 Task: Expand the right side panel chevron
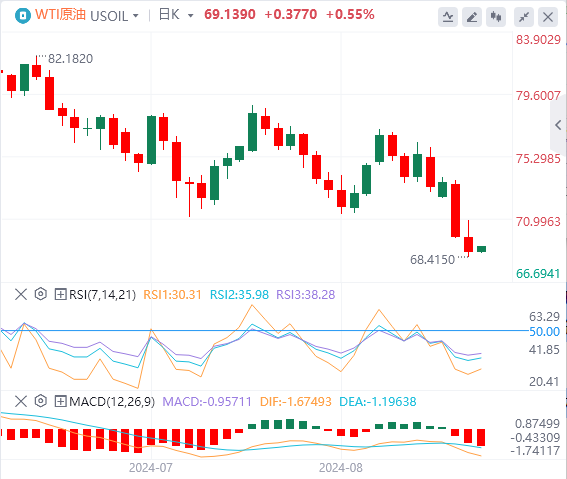point(558,125)
